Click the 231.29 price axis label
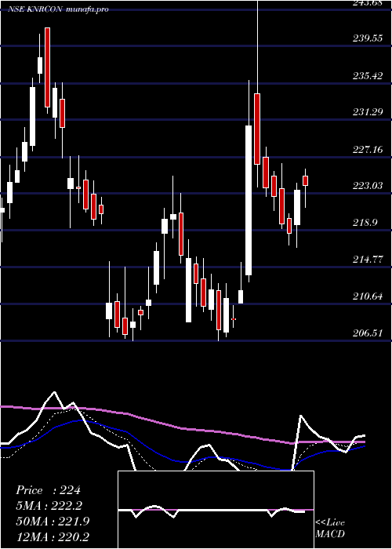 pyautogui.click(x=367, y=111)
